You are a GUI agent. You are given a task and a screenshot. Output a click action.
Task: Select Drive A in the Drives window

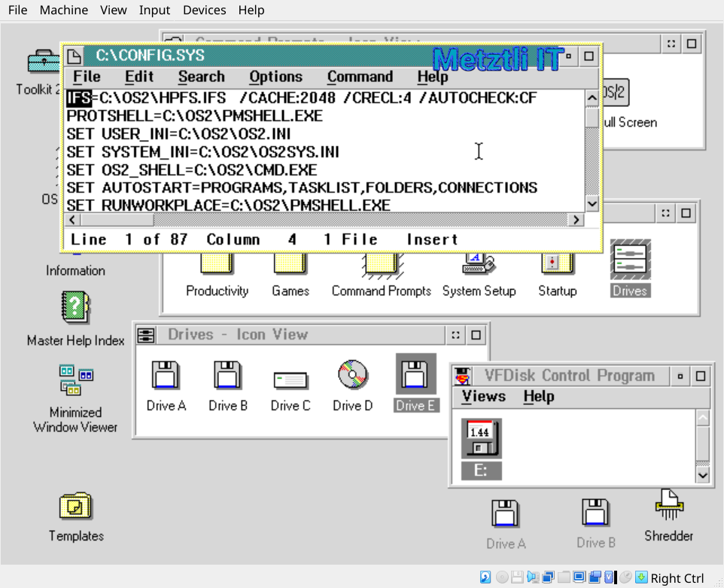(166, 374)
